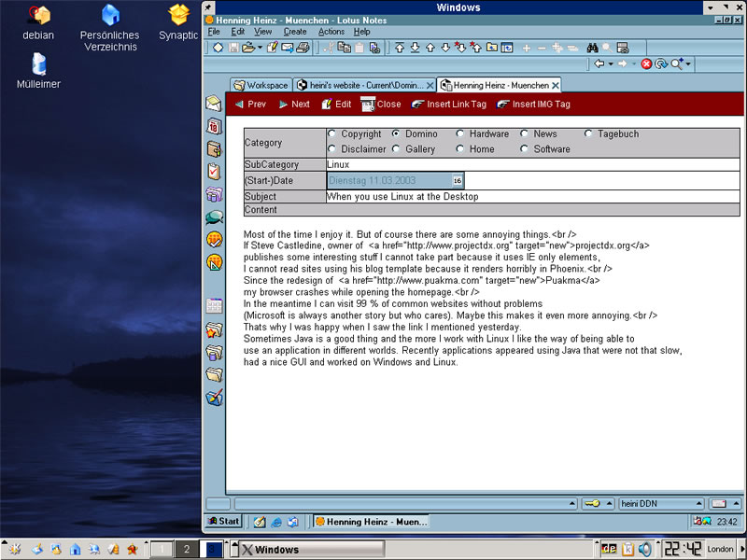Click the Send Mail envelope toolbar icon
The height and width of the screenshot is (560, 747).
pyautogui.click(x=288, y=48)
